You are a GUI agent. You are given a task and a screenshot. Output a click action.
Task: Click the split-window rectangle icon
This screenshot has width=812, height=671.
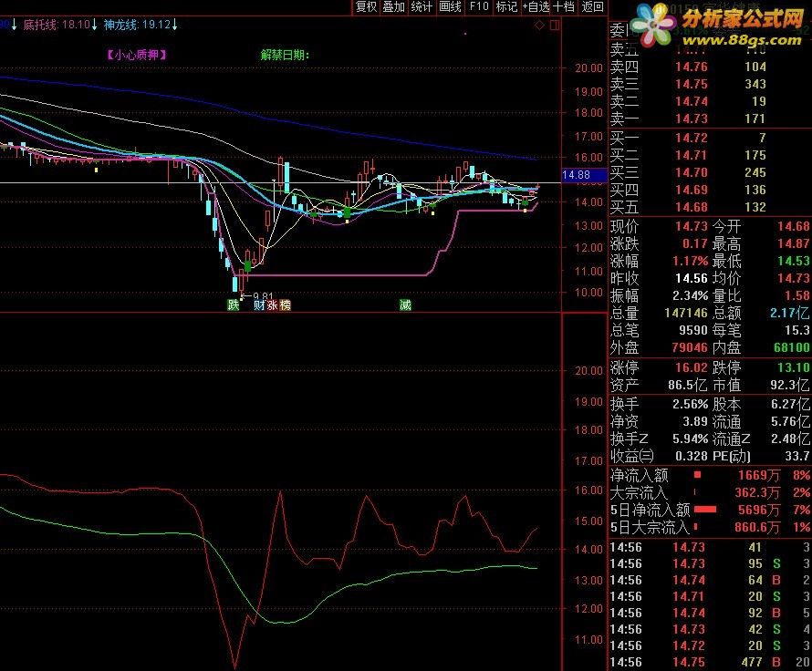(x=555, y=25)
